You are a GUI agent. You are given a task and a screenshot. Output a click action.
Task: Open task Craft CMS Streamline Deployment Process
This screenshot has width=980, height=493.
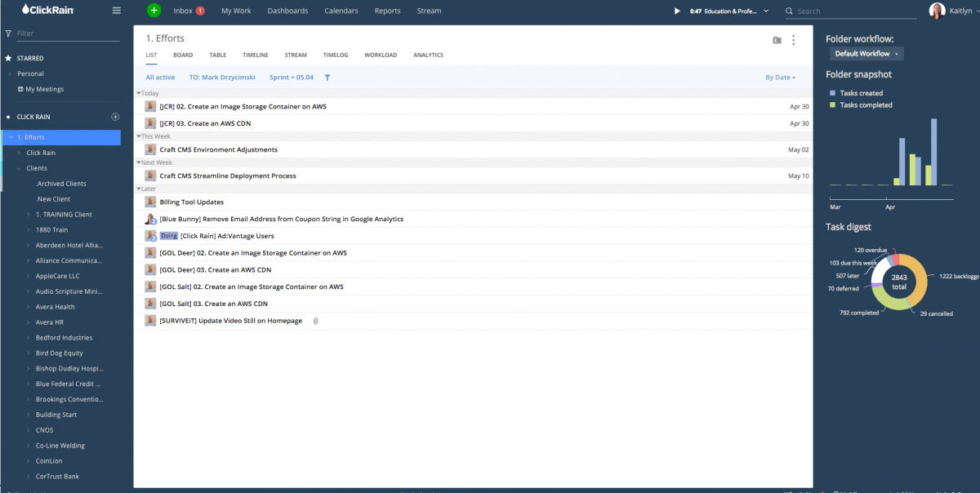228,175
